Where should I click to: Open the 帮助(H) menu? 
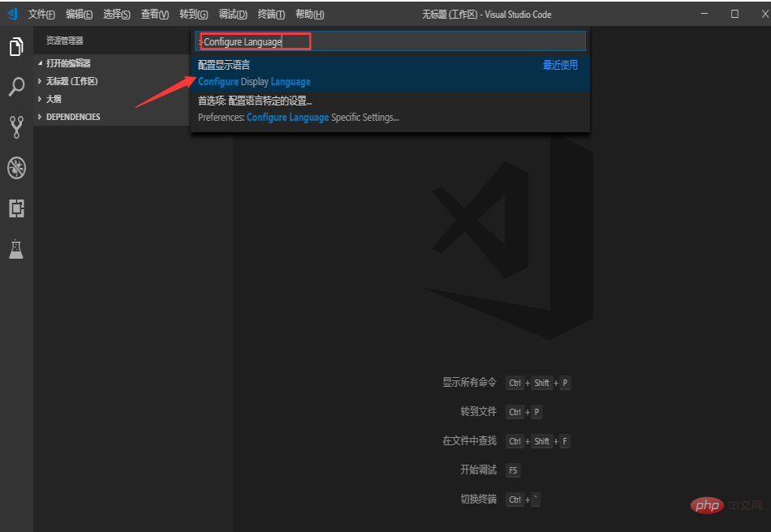[310, 15]
